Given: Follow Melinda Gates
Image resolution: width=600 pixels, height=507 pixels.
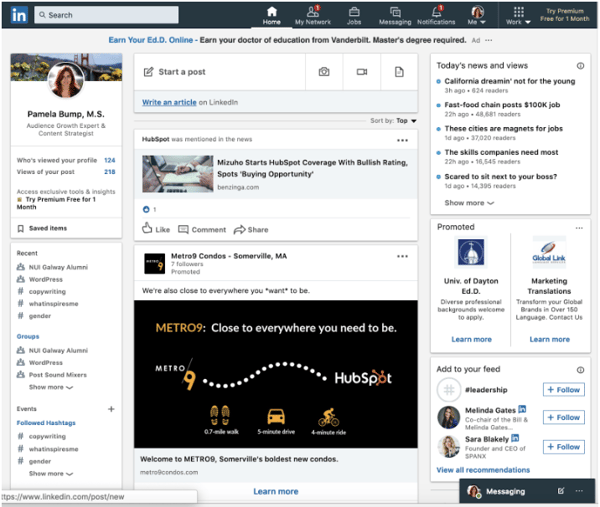Looking at the screenshot, I should coord(563,418).
